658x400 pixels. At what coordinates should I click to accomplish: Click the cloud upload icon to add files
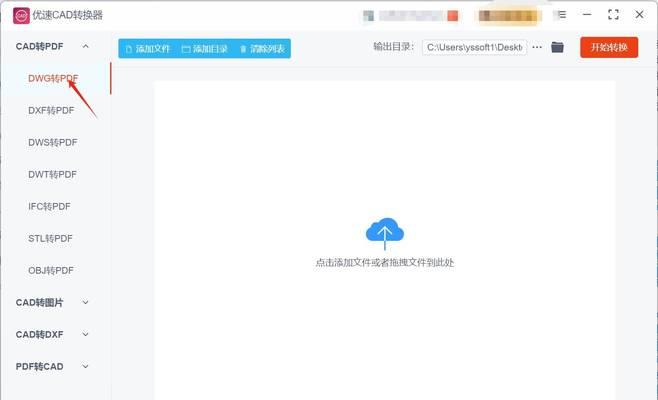click(x=385, y=233)
